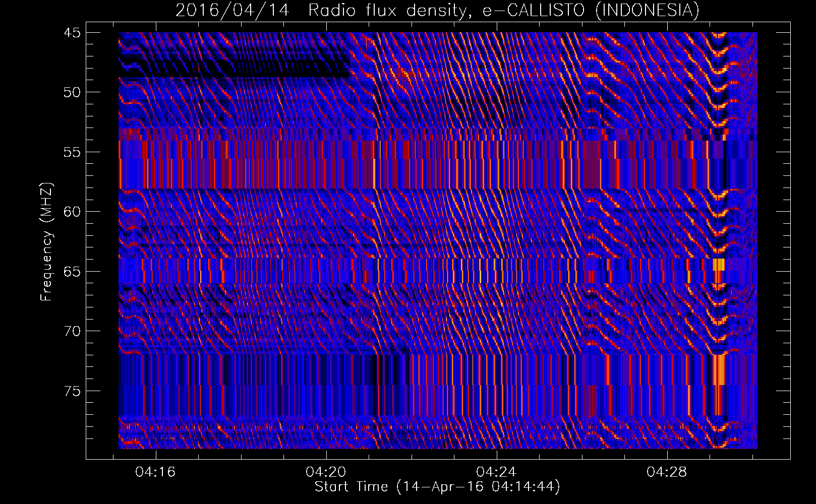
Task: Click the 04:24 time tick label
Action: coord(496,472)
